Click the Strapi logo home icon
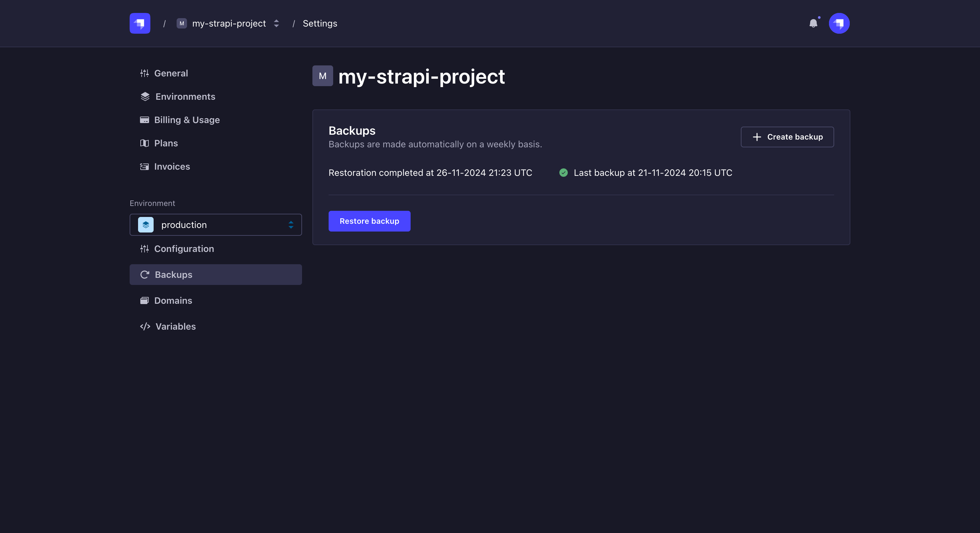 point(140,23)
